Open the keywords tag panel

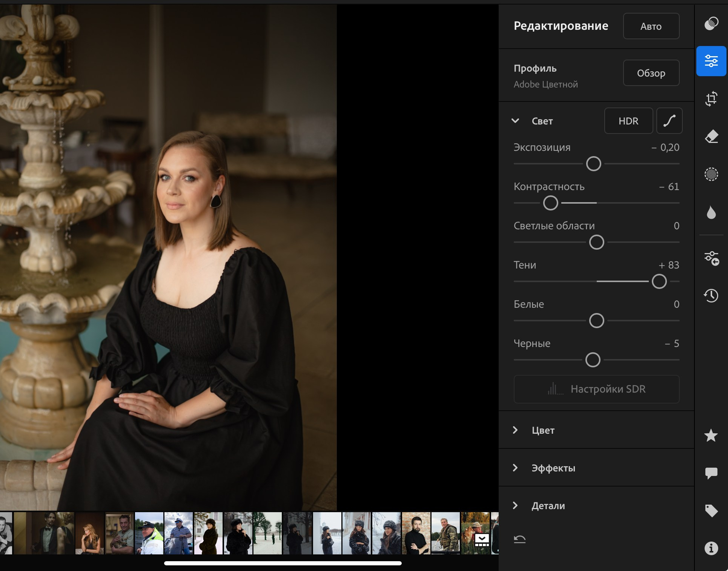pos(711,511)
